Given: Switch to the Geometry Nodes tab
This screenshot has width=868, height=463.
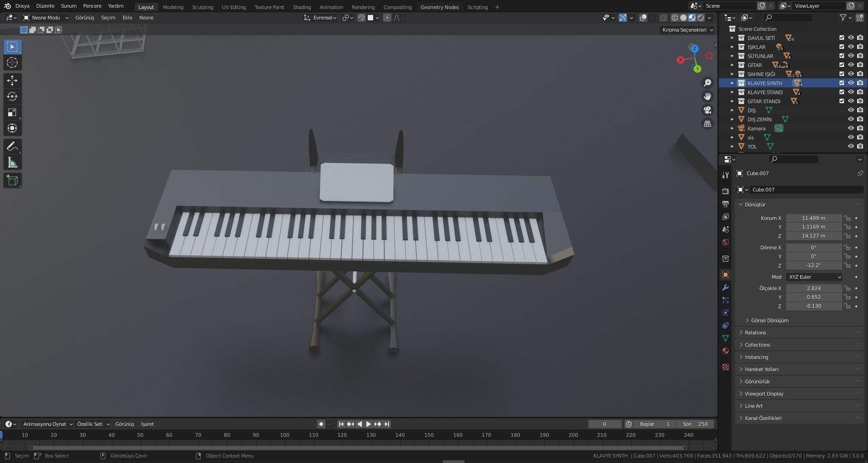Looking at the screenshot, I should [x=439, y=7].
